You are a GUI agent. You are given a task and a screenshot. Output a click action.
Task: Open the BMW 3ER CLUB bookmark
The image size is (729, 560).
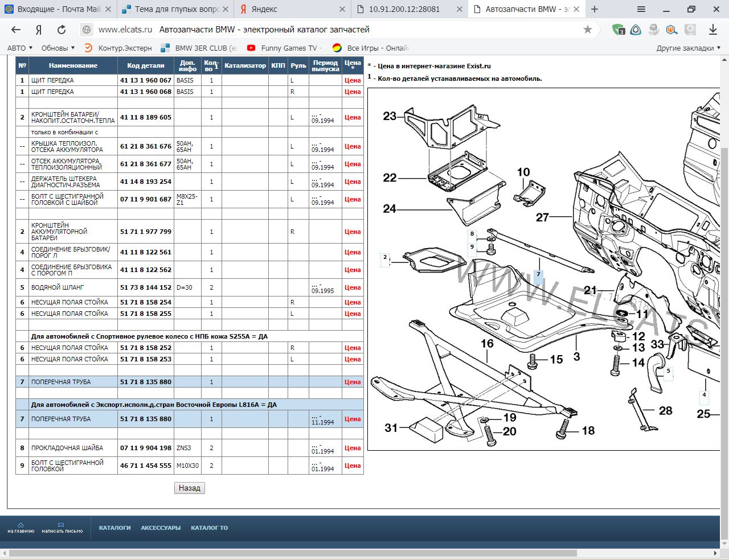point(199,48)
